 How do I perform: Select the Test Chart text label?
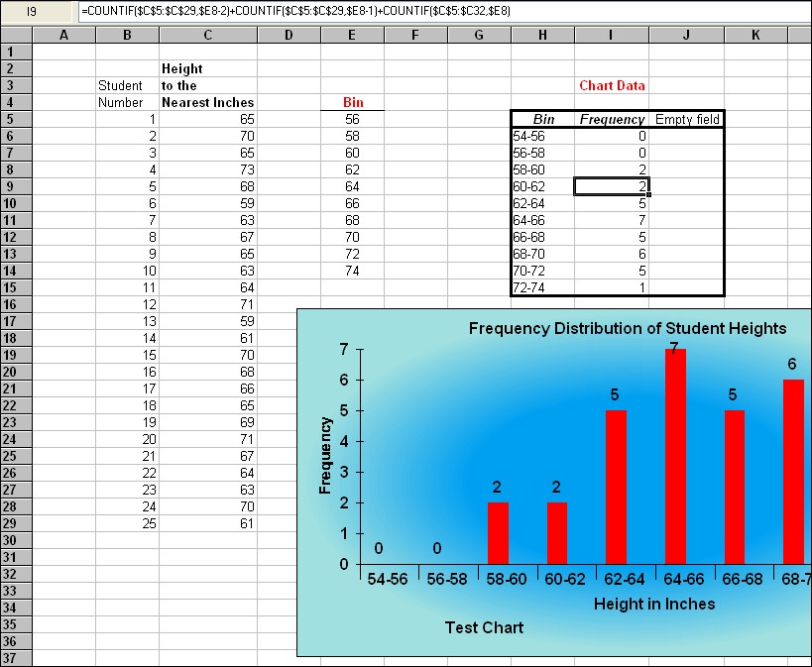click(x=484, y=627)
